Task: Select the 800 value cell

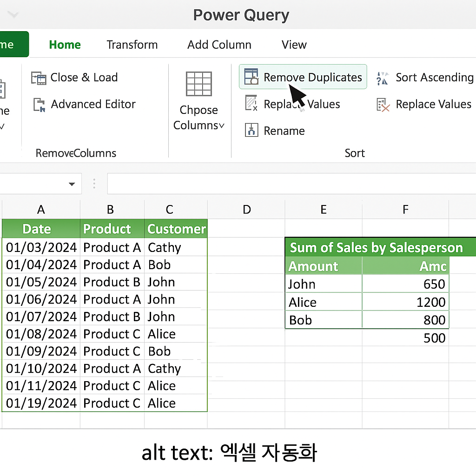Action: click(x=405, y=320)
